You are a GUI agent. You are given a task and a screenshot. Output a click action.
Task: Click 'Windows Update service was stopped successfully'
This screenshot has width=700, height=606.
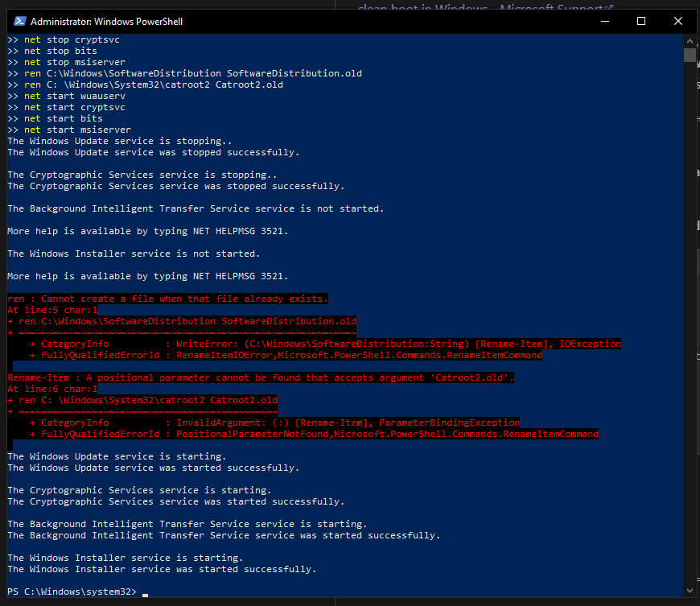[154, 152]
